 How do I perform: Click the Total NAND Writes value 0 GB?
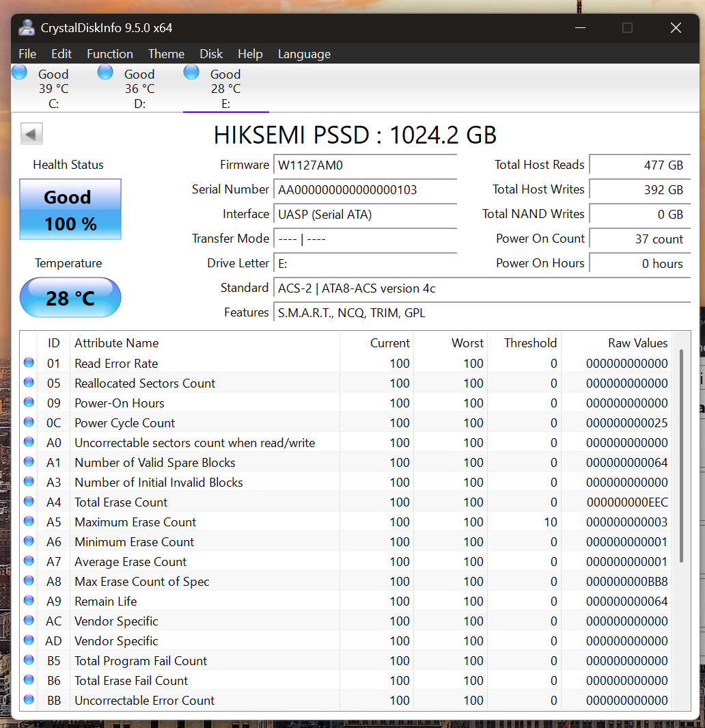pyautogui.click(x=639, y=215)
